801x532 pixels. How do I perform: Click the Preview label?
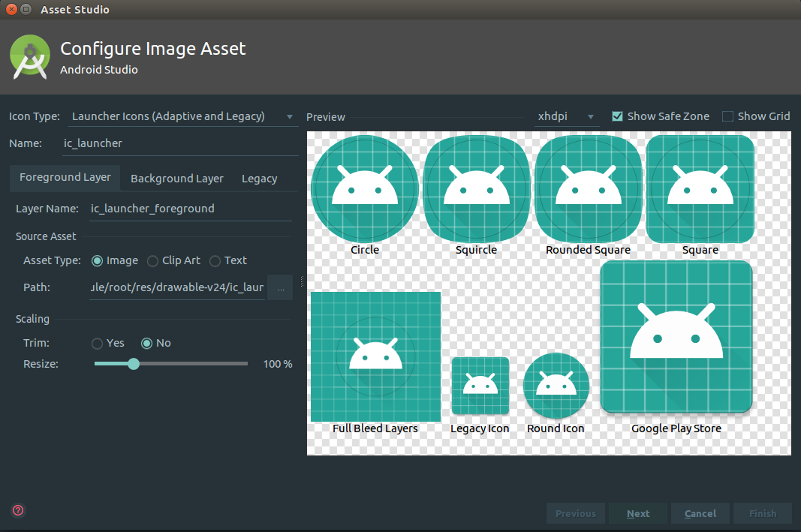coord(326,117)
